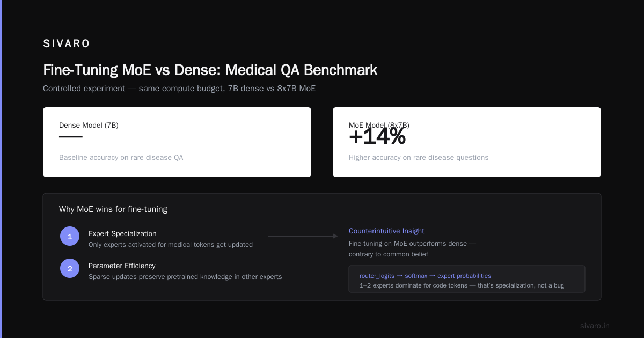Click the 1–2 experts dominate caption
This screenshot has width=644, height=338.
coord(462,285)
